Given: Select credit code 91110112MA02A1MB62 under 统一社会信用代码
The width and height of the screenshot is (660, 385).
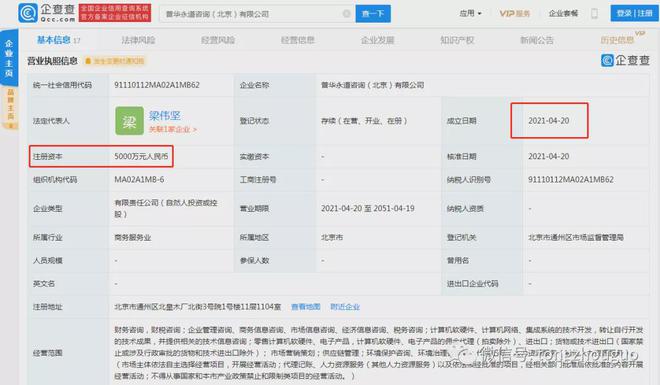Looking at the screenshot, I should click(157, 85).
